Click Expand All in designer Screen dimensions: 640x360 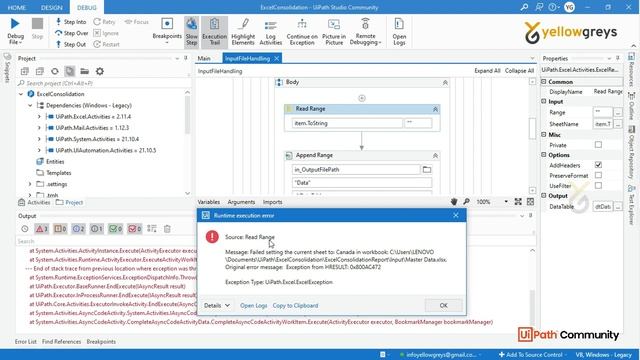[x=487, y=71]
